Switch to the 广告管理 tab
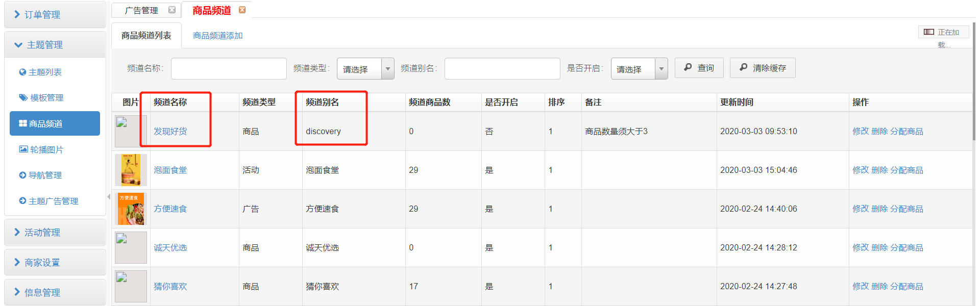This screenshot has width=980, height=306. click(141, 10)
